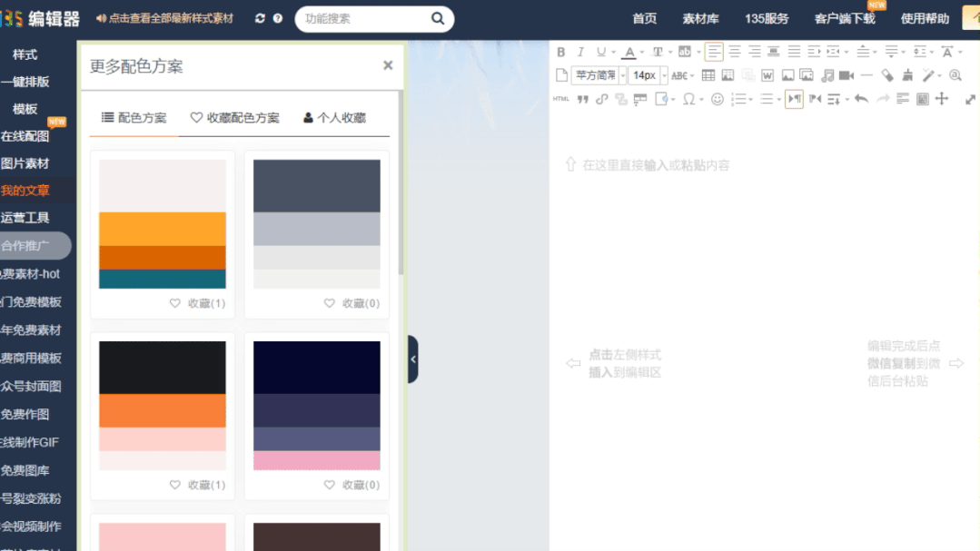The height and width of the screenshot is (551, 980).
Task: Pick the bright orange stripe in first palette
Action: [x=163, y=229]
